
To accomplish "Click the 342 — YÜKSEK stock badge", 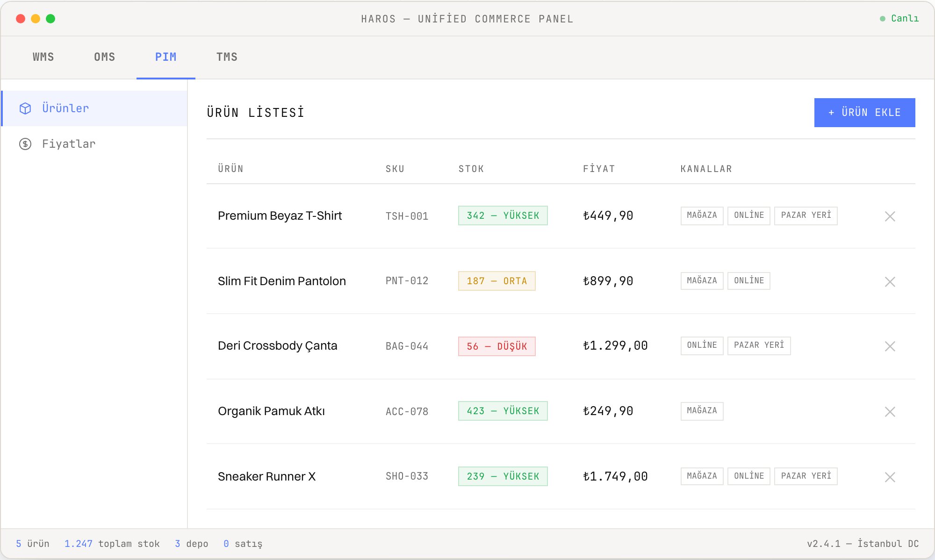I will tap(503, 215).
